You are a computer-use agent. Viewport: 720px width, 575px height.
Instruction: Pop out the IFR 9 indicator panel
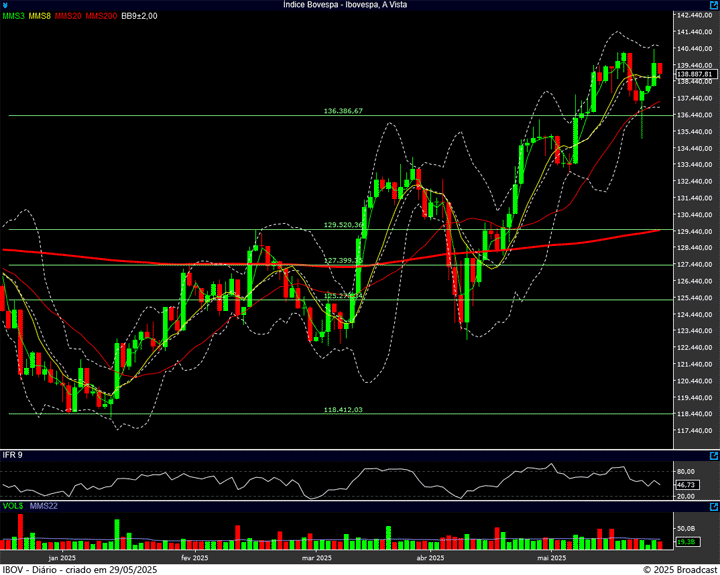[714, 456]
